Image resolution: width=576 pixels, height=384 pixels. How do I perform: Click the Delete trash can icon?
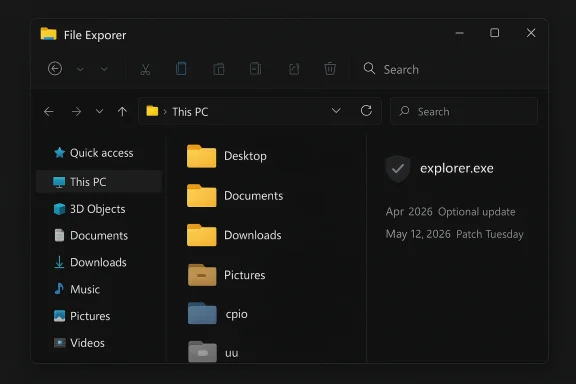coord(330,69)
